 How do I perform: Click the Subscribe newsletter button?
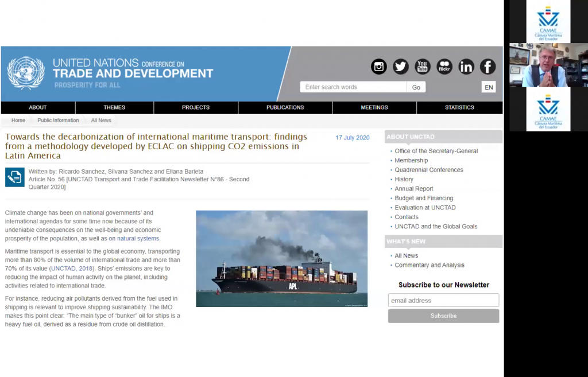[x=443, y=316]
